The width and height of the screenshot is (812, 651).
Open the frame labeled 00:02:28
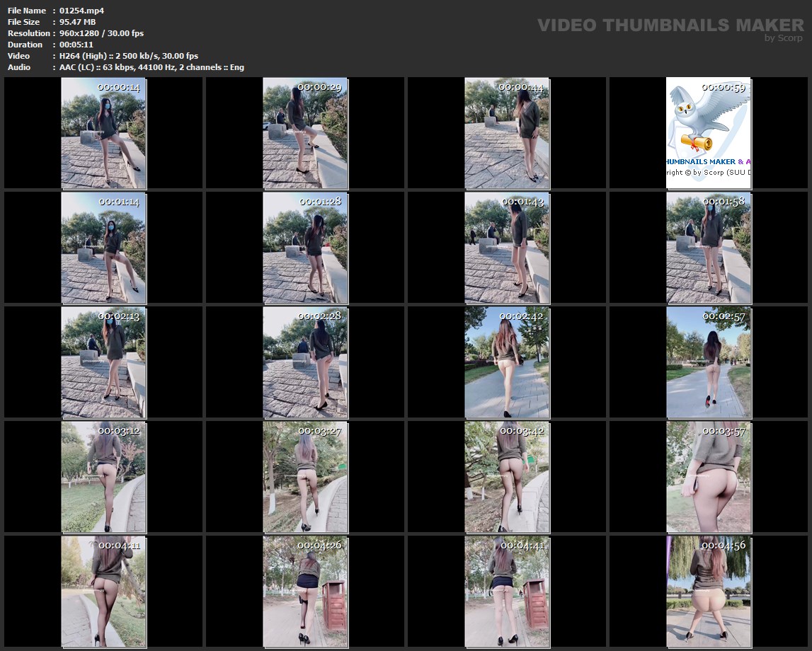305,362
